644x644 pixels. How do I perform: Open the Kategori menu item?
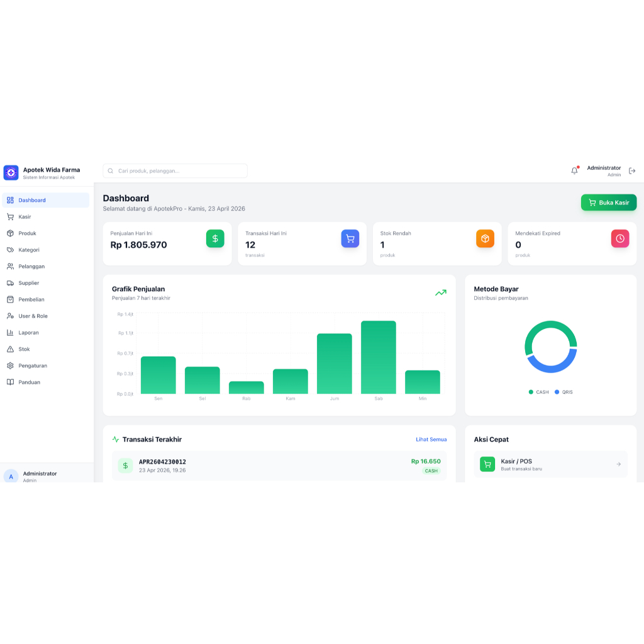(x=45, y=250)
